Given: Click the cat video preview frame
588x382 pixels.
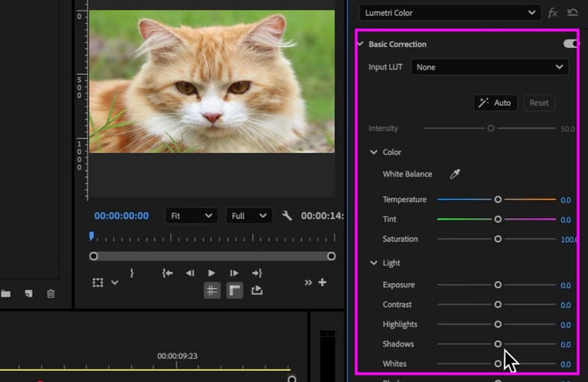Looking at the screenshot, I should pos(212,82).
